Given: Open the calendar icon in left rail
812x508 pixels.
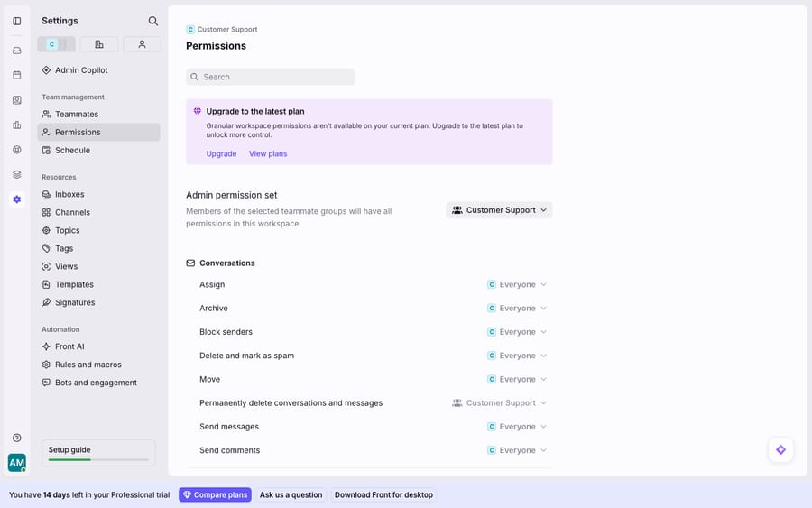Looking at the screenshot, I should 16,75.
